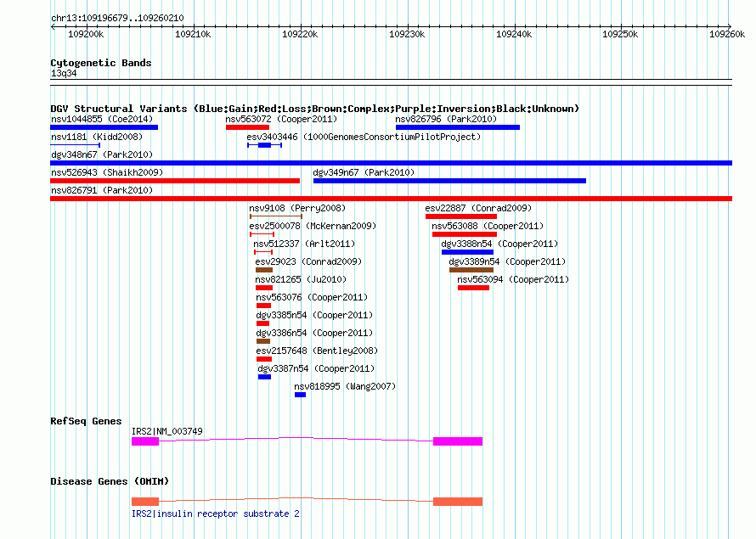Click the 109220k ruler tick label
The width and height of the screenshot is (756, 539).
[300, 34]
